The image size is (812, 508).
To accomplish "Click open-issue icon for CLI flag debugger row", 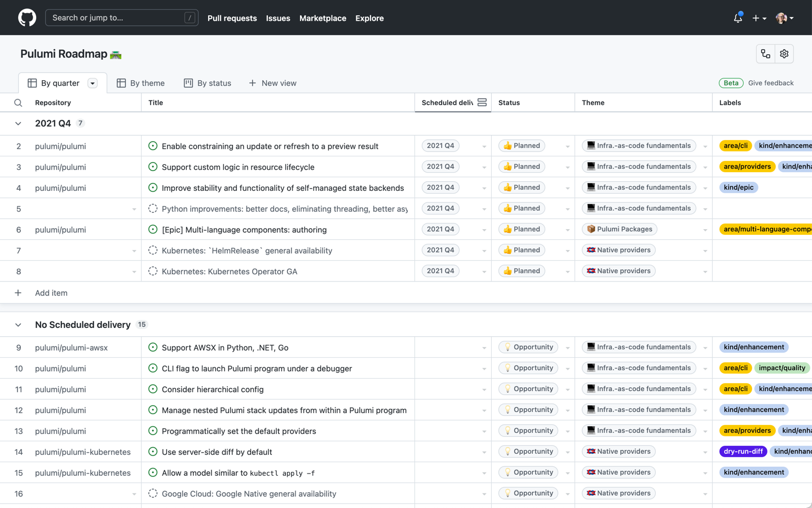I will coord(153,368).
